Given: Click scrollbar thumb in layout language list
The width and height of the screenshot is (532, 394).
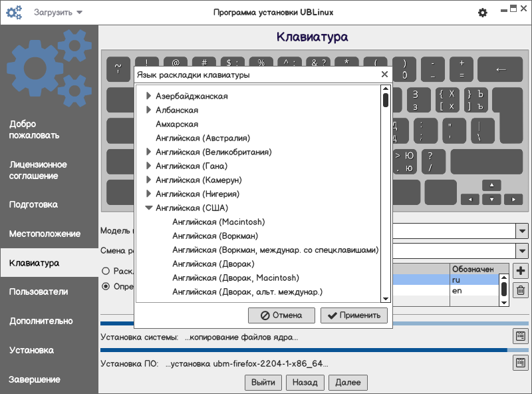Looking at the screenshot, I should [x=386, y=100].
